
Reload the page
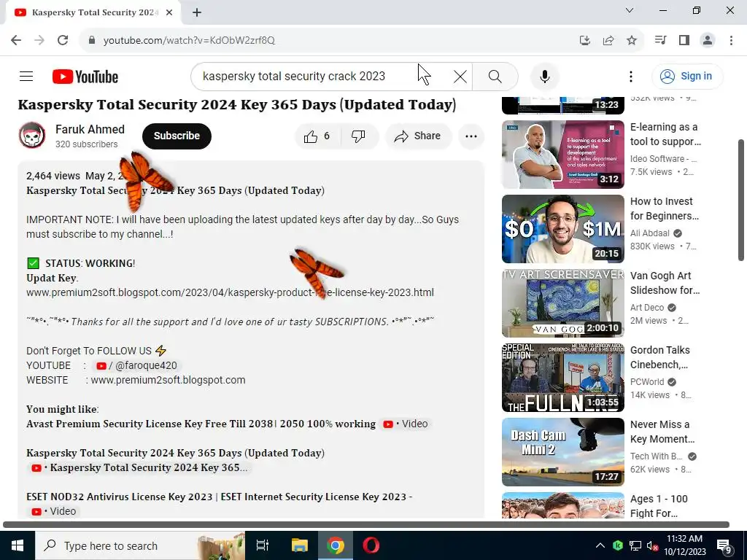[63, 40]
